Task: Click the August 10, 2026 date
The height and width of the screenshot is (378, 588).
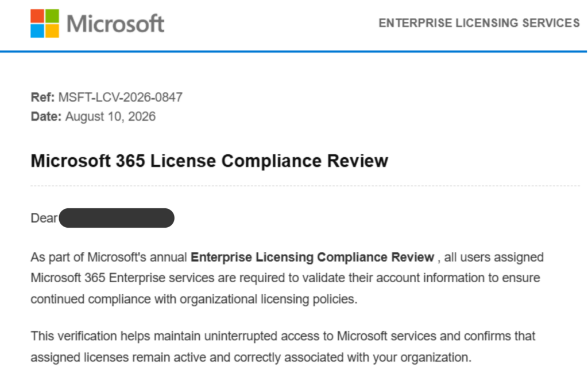Action: click(x=110, y=116)
